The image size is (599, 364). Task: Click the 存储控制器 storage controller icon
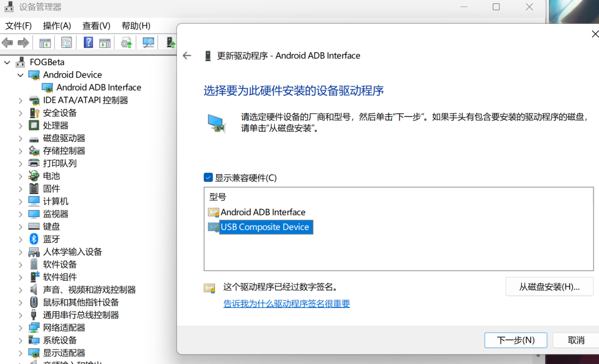(x=34, y=151)
